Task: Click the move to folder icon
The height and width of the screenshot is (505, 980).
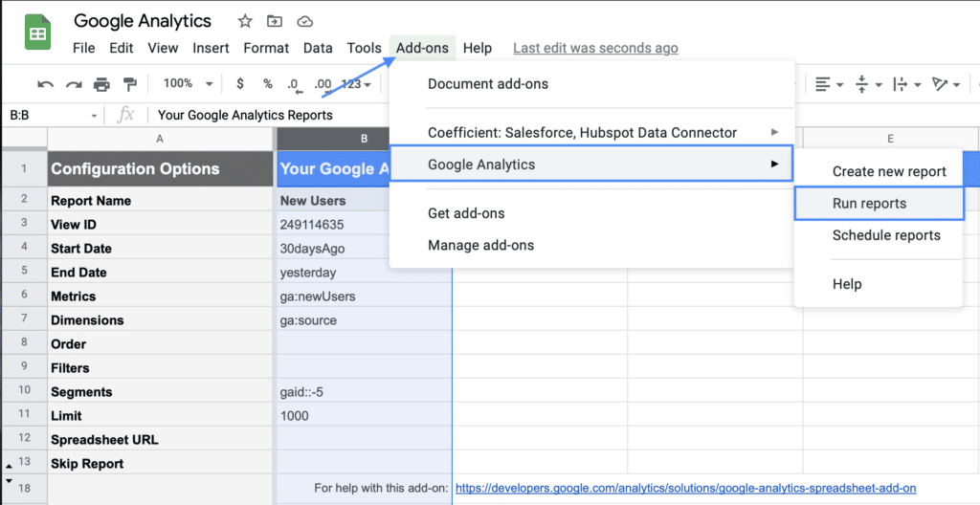Action: [x=275, y=21]
